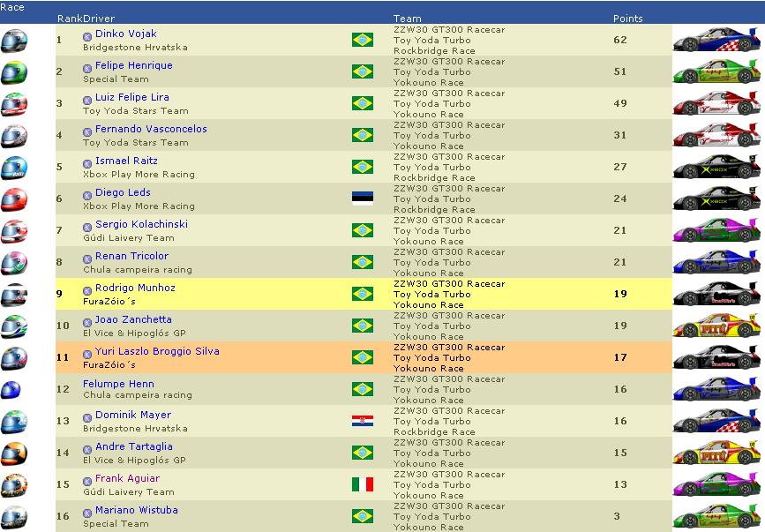Click the red helmet in Diego Leds' row
The height and width of the screenshot is (532, 765).
(14, 199)
